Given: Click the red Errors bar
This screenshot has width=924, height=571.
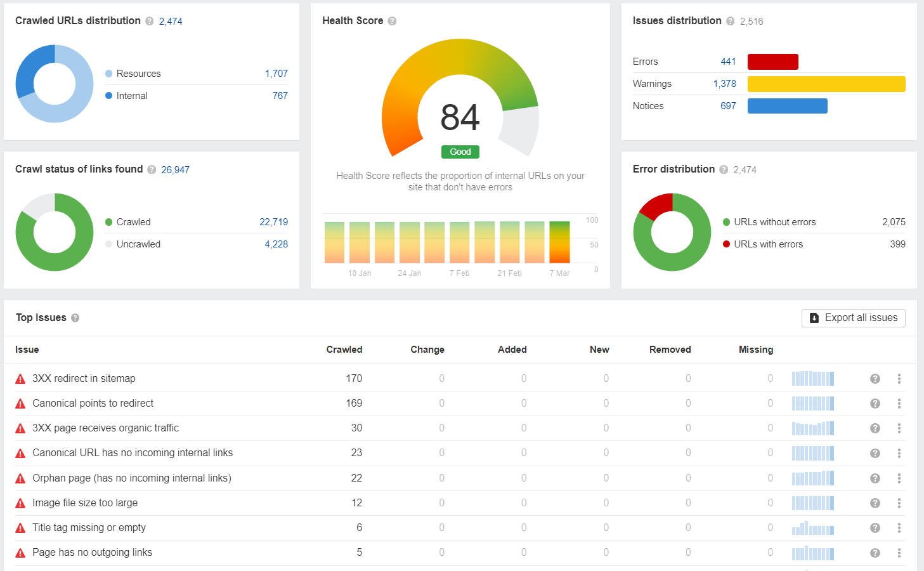Looking at the screenshot, I should pos(773,62).
